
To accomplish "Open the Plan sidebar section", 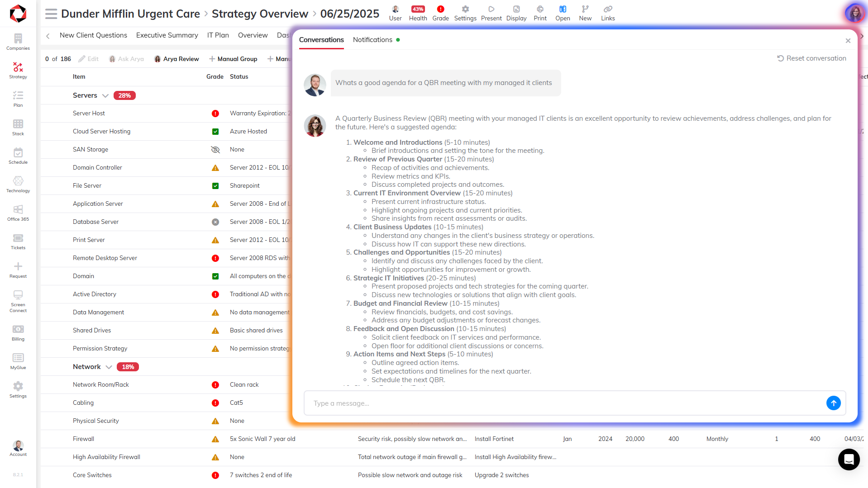I will coord(18,99).
